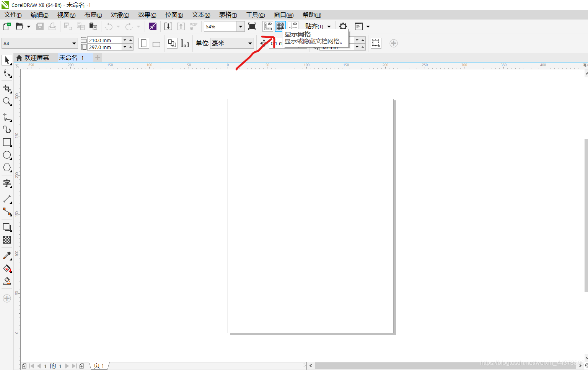Open the 工具 menu

click(255, 15)
